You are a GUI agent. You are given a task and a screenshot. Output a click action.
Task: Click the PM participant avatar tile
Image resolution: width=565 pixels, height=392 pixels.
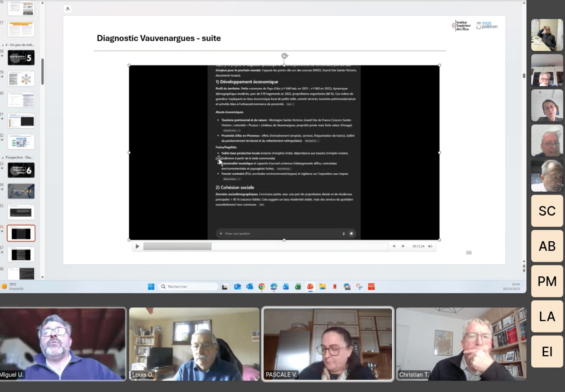pyautogui.click(x=547, y=281)
